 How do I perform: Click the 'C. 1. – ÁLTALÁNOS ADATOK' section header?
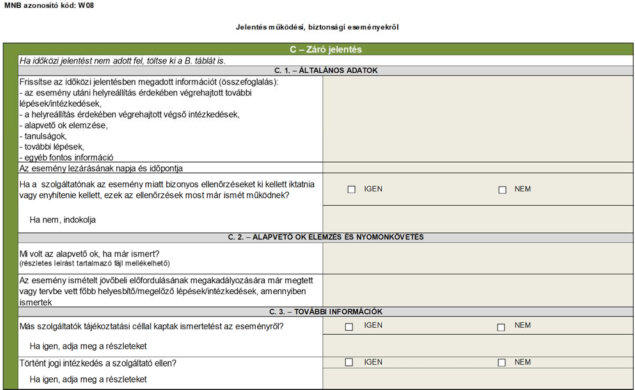[326, 70]
